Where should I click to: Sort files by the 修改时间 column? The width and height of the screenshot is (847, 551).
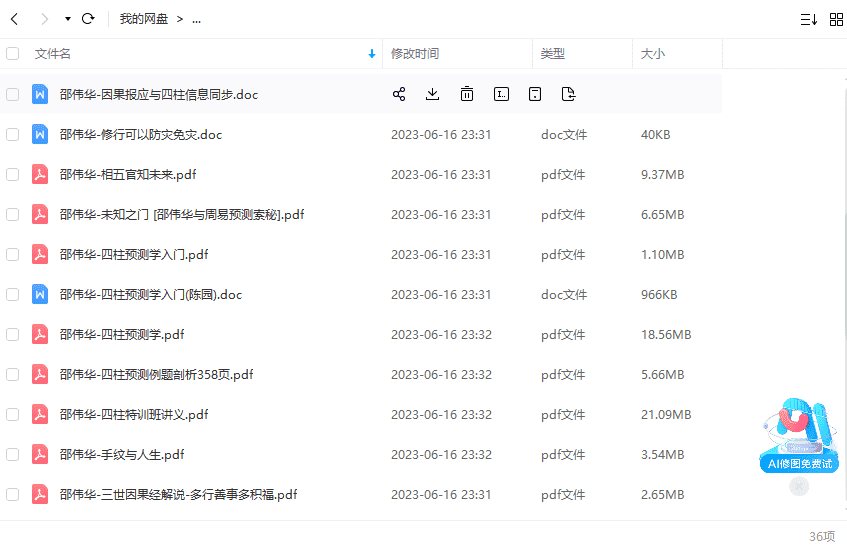point(414,54)
